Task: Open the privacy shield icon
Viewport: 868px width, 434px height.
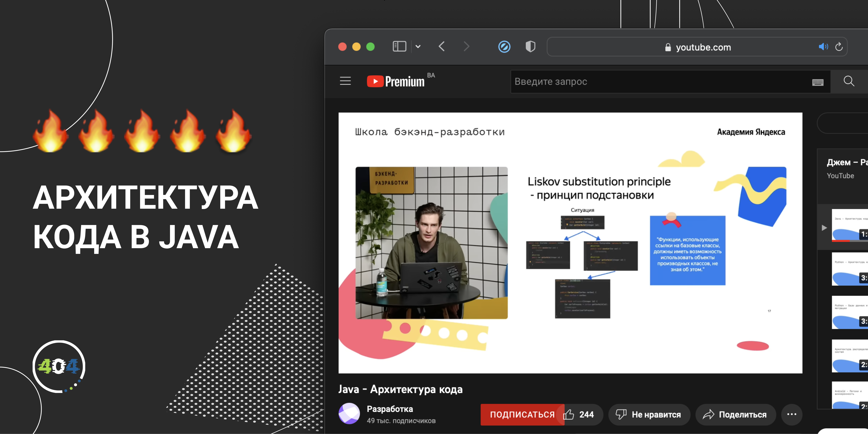Action: [530, 47]
